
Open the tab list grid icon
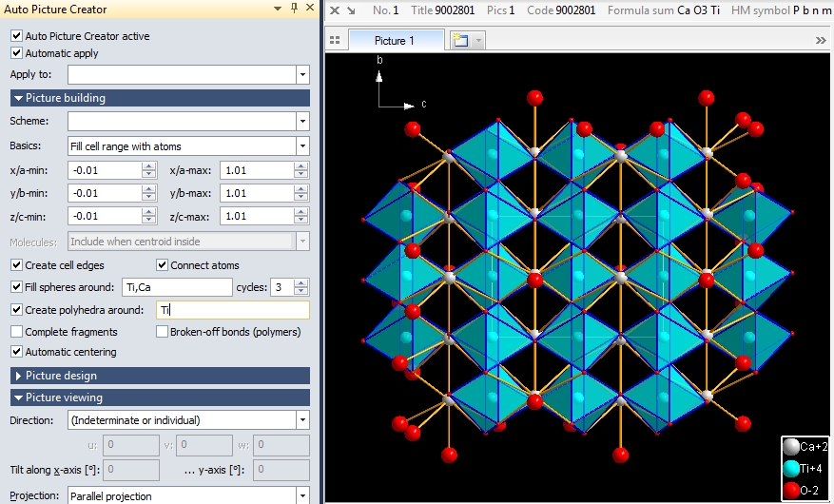(x=334, y=41)
